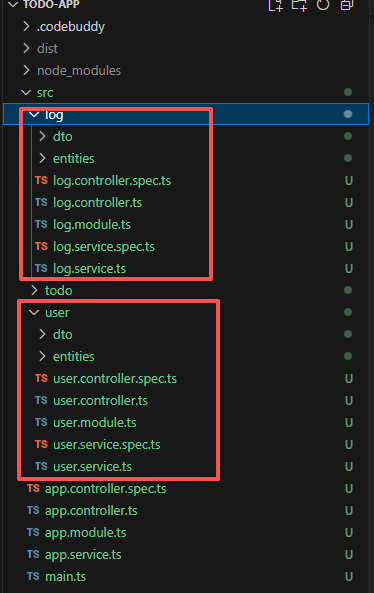Collapse the user folder chevron
Viewport: 374px width, 593px height.
(34, 312)
